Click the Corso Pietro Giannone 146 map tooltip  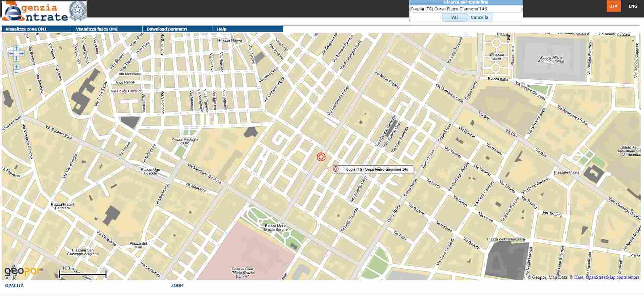(376, 169)
